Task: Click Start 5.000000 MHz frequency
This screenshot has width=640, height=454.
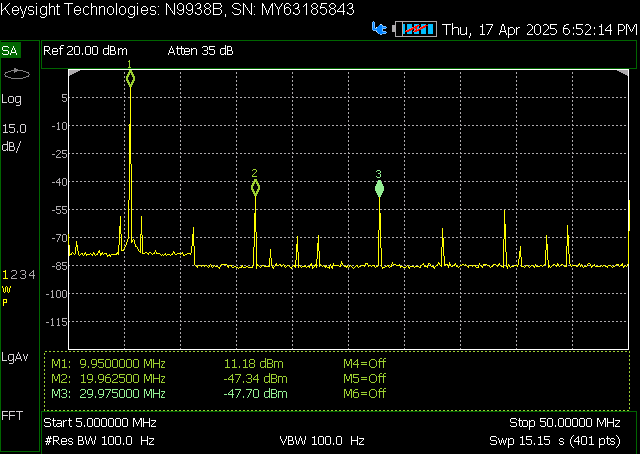Action: click(100, 423)
